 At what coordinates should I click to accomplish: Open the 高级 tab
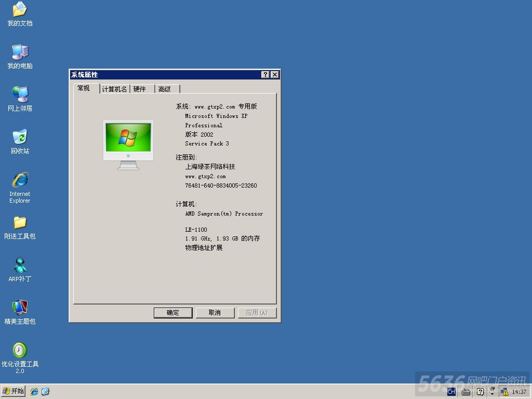(168, 89)
